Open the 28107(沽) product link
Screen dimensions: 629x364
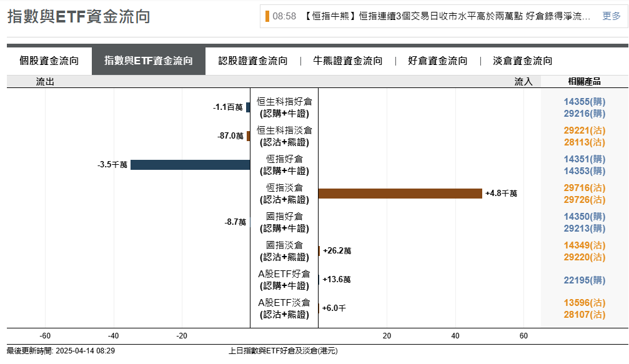pyautogui.click(x=584, y=315)
